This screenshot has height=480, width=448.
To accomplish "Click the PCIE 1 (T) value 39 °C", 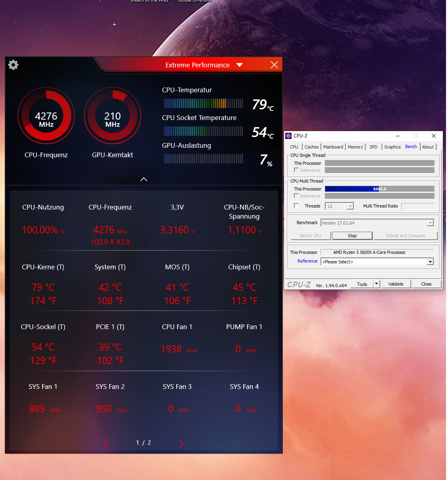I will click(x=110, y=347).
